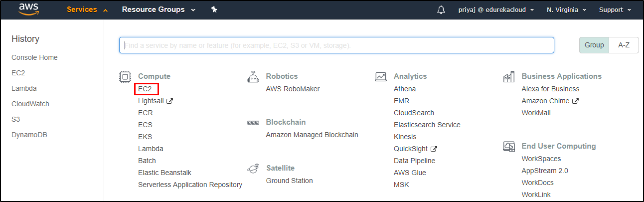Image resolution: width=644 pixels, height=202 pixels.
Task: Open WorkDocs service
Action: pos(537,183)
